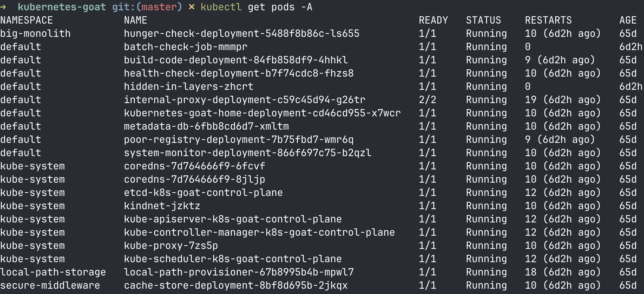
Task: Select pod name health-check-deployment-b7f74cdc8-fhzs8
Action: (x=239, y=73)
